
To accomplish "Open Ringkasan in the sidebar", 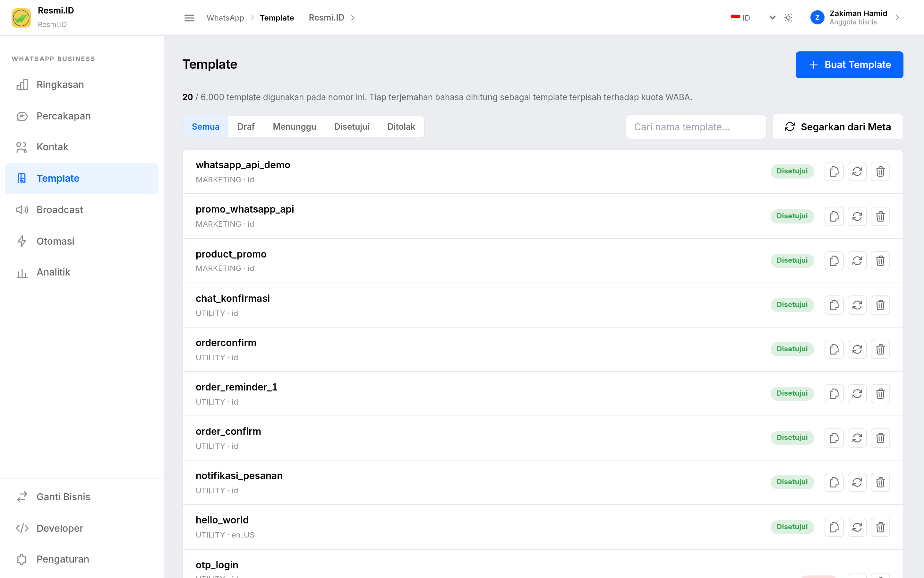I will (x=82, y=84).
